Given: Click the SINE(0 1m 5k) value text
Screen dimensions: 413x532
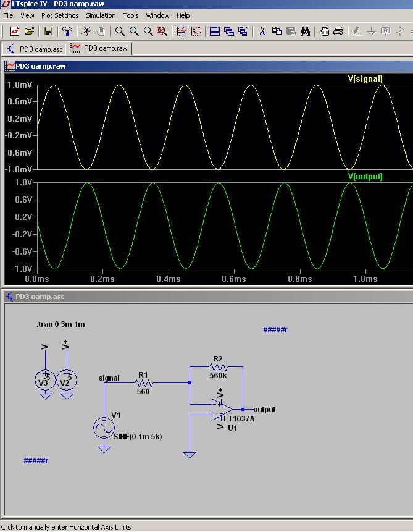Looking at the screenshot, I should 138,437.
